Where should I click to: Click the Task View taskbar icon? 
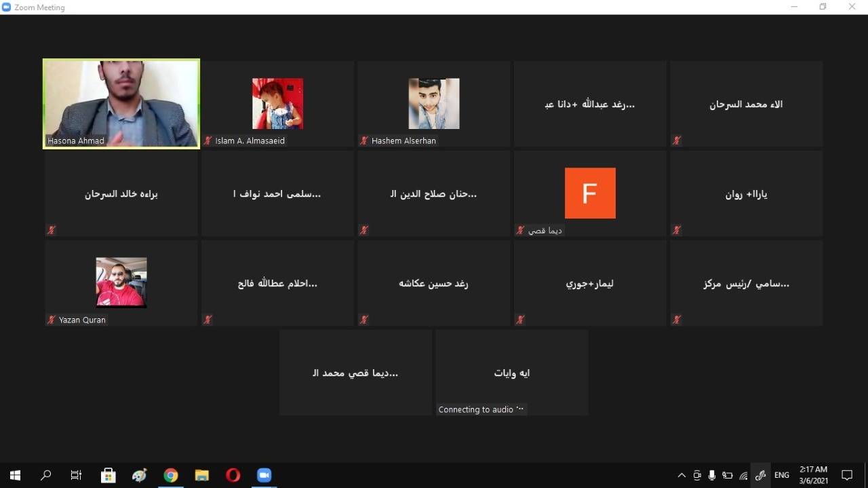76,475
